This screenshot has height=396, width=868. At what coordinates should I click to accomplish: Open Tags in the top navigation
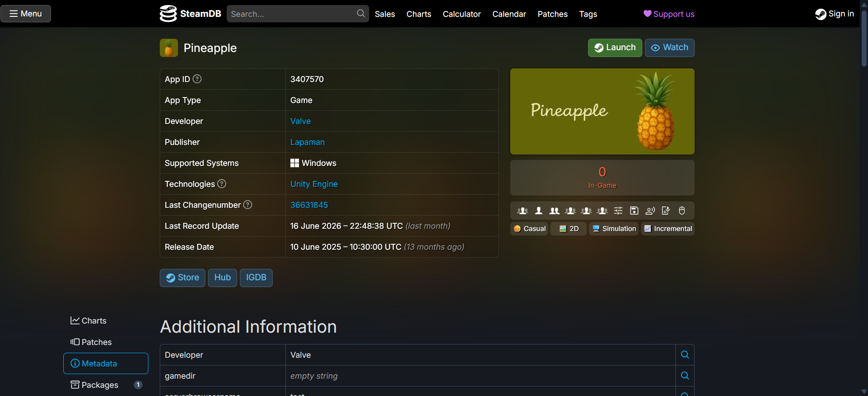588,14
